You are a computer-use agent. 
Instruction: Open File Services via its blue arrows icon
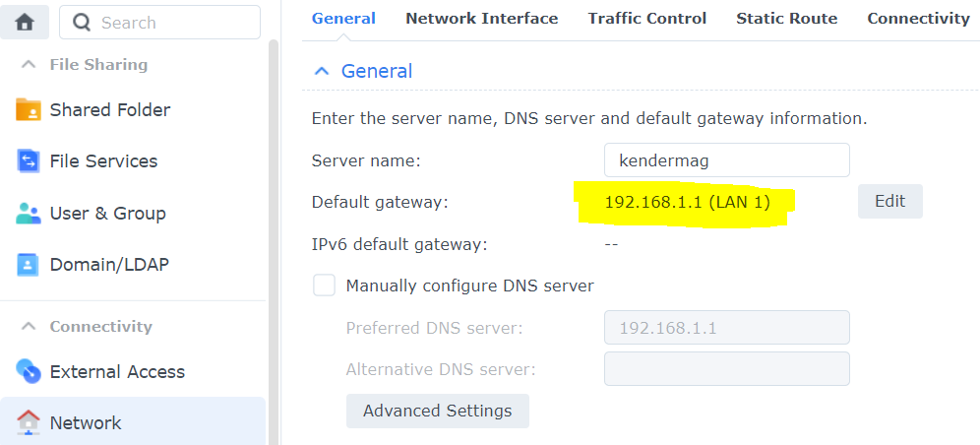[x=29, y=161]
